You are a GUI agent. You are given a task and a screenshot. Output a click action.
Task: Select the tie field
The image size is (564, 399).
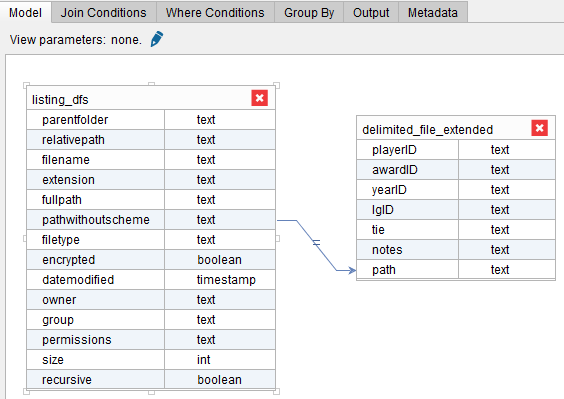(x=408, y=230)
